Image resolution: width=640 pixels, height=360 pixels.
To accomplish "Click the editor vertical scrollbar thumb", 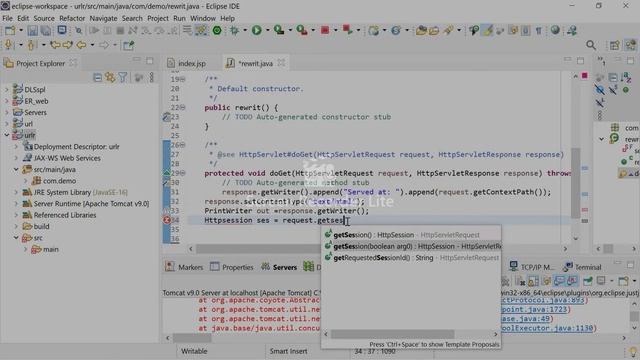I will 576,183.
